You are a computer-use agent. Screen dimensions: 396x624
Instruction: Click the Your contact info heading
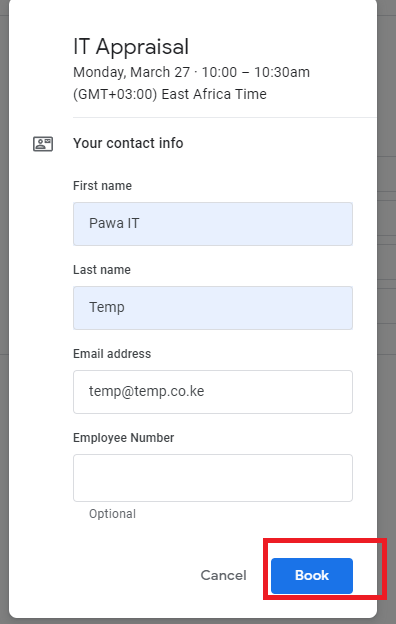pos(128,143)
